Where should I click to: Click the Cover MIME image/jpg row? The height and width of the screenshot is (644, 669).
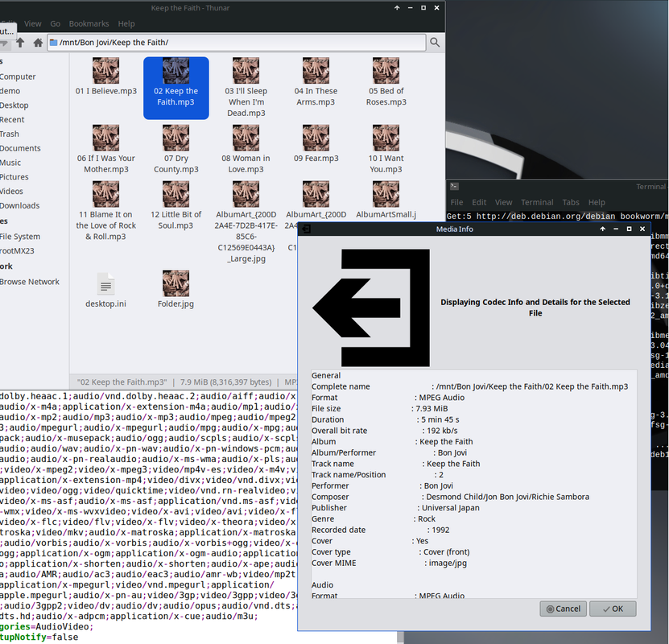click(x=389, y=563)
